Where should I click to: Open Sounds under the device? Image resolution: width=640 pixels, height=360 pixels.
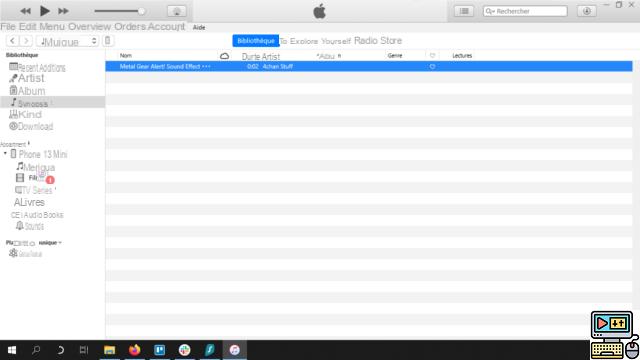(30, 226)
